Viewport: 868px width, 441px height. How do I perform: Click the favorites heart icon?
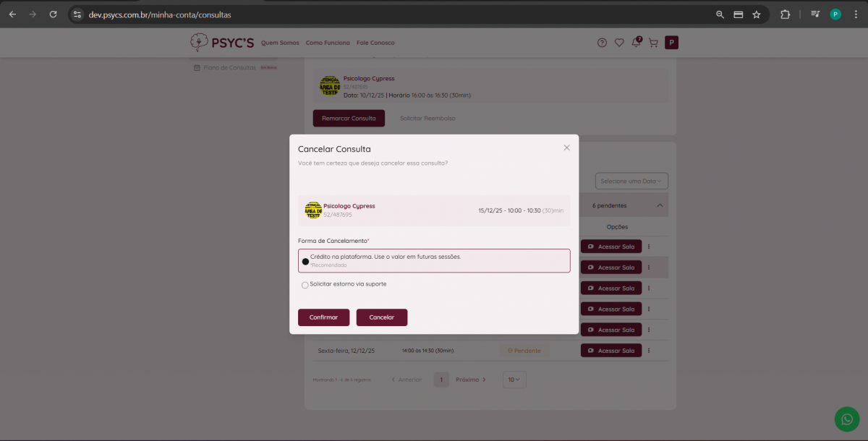(x=619, y=43)
